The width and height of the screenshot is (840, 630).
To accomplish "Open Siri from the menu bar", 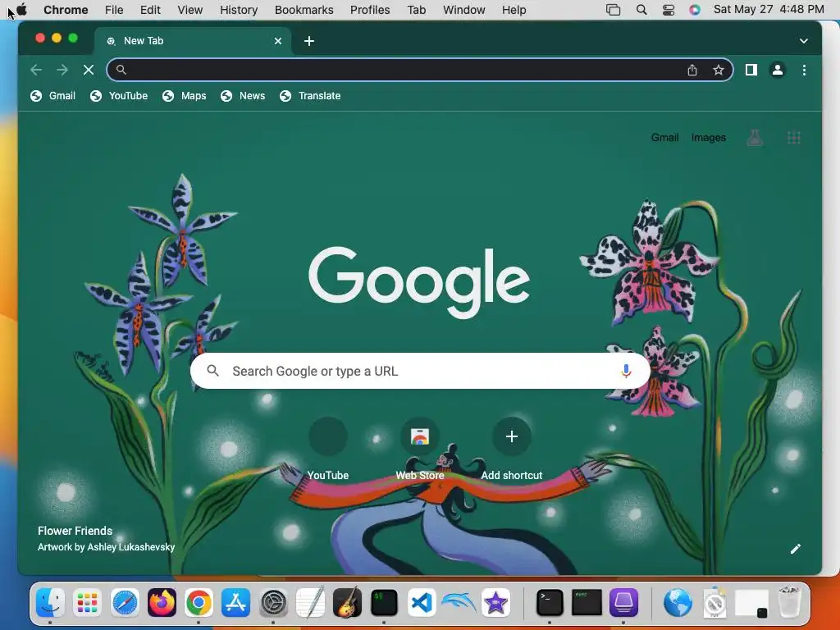I will click(694, 10).
